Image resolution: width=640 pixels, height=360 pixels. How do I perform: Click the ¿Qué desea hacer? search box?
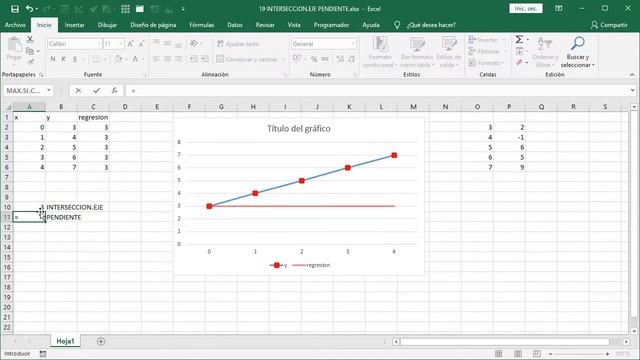(x=431, y=25)
